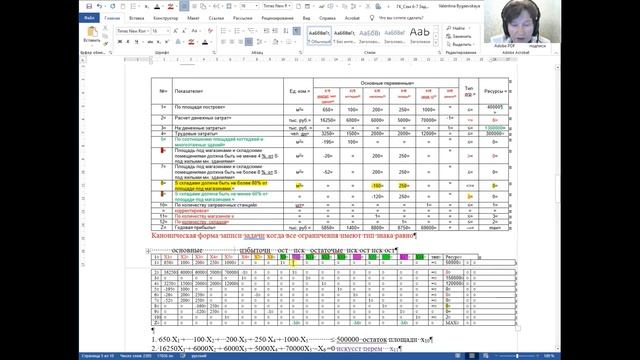Toggle italic formatting
Image resolution: width=640 pixels, height=360 pixels.
point(128,42)
